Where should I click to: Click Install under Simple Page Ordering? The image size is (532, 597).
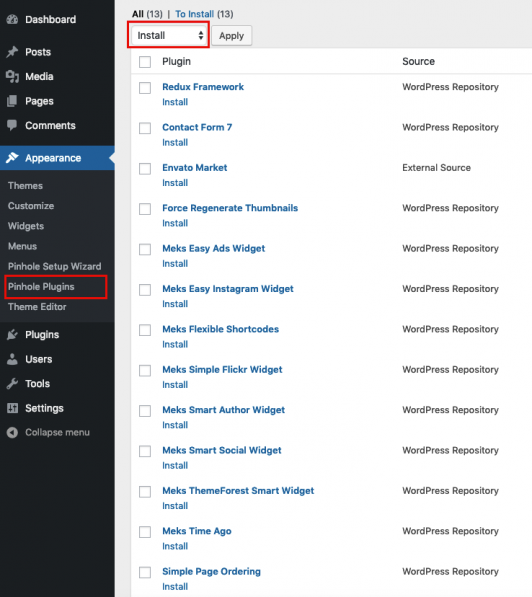click(175, 586)
